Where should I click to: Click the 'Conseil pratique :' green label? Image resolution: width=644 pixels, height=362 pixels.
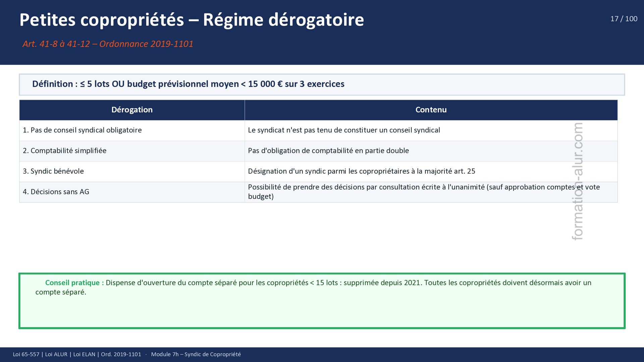74,283
